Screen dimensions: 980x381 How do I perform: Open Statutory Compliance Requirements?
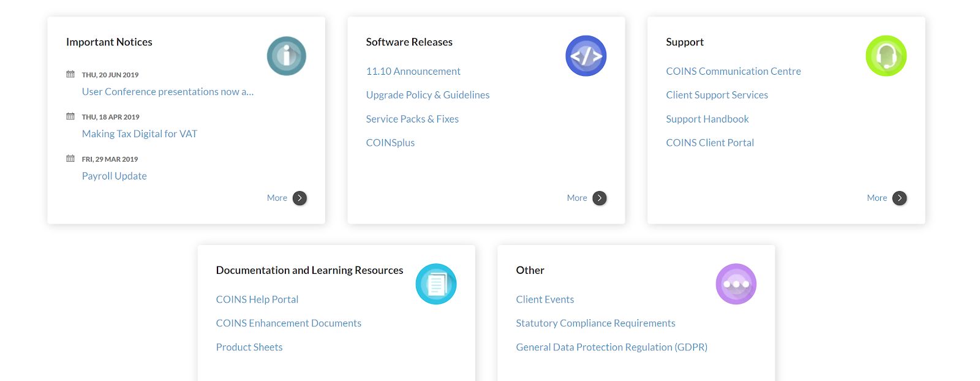pyautogui.click(x=595, y=323)
